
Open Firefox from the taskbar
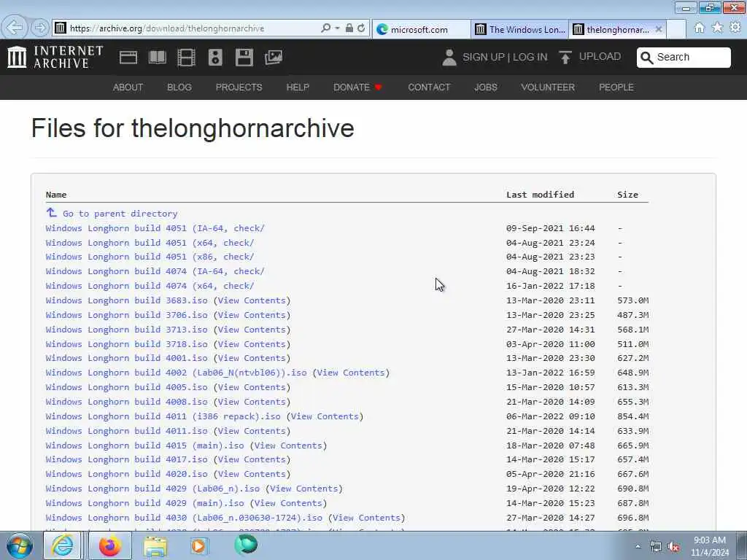[x=109, y=546]
